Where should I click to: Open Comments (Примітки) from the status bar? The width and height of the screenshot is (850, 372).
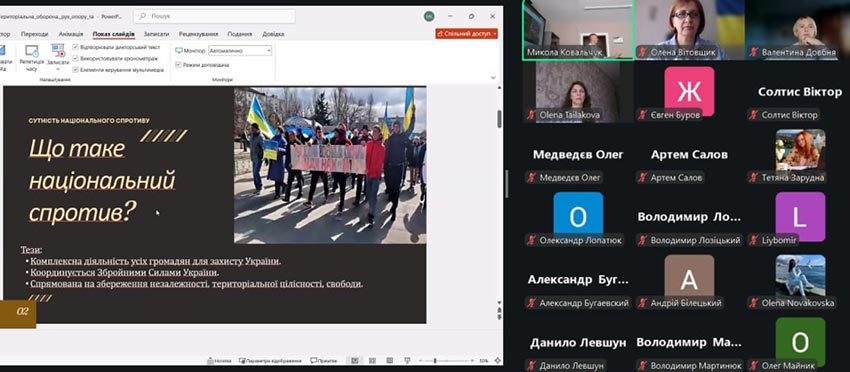324,361
